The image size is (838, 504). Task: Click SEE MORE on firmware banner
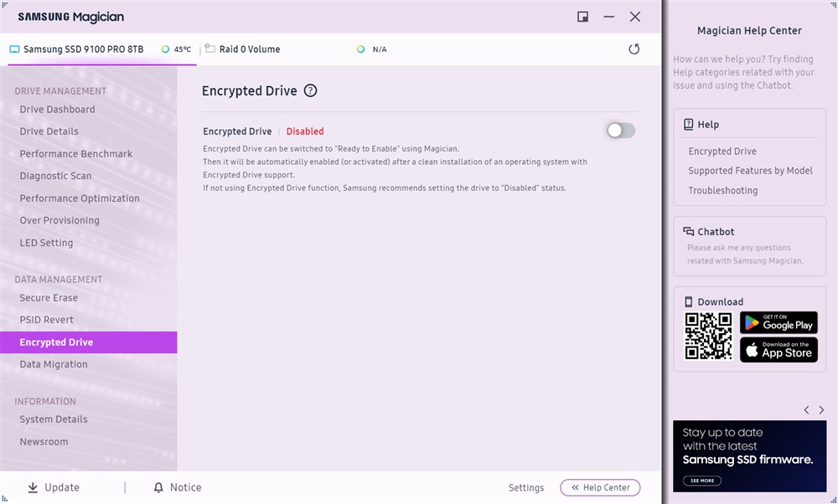click(702, 481)
